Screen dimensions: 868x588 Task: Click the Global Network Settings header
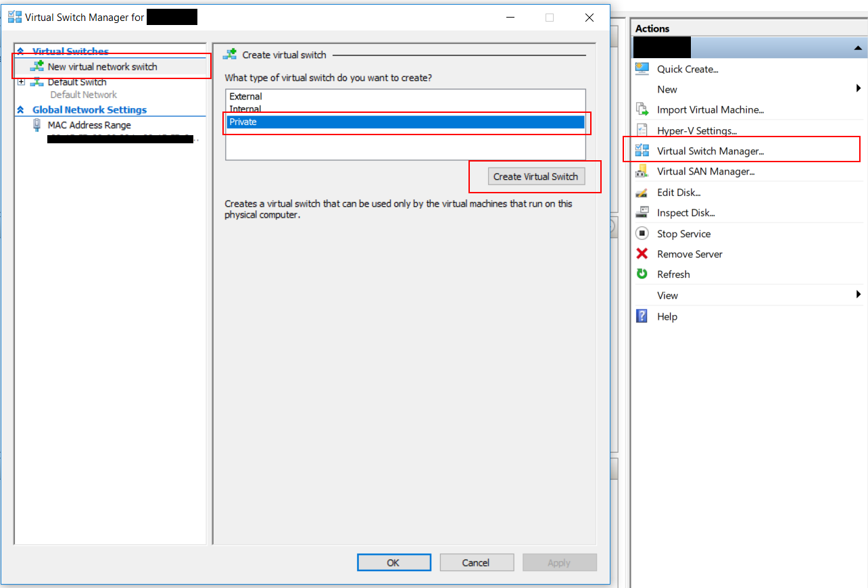pos(89,109)
